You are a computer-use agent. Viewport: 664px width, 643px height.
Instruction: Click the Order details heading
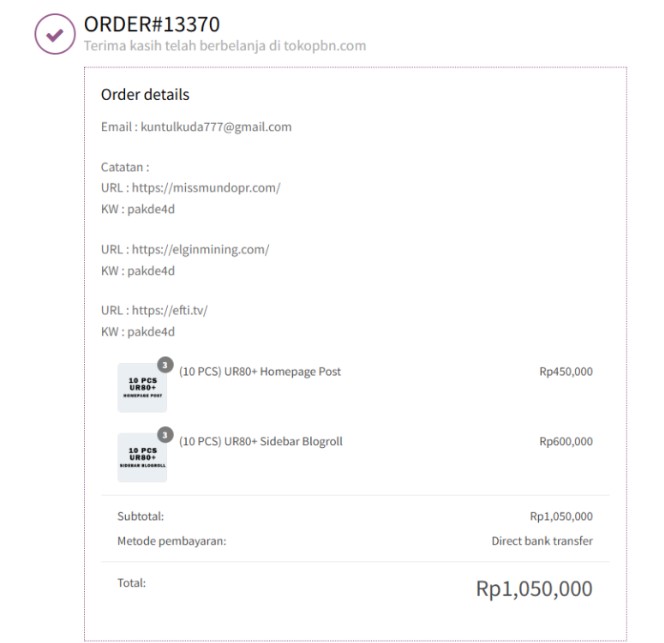coord(145,95)
